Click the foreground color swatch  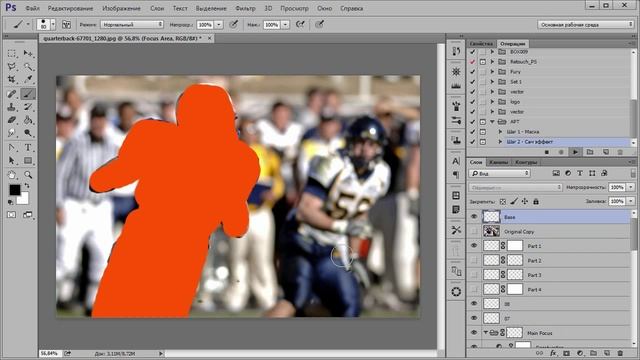pos(15,190)
